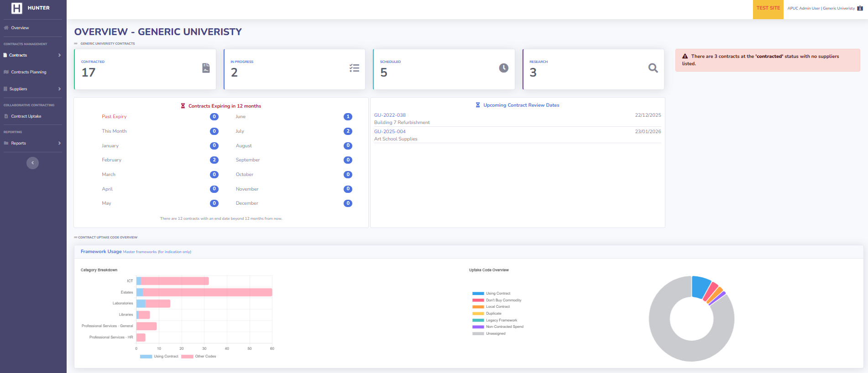868x373 pixels.
Task: Collapse the sidebar with arrow button
Action: 32,163
